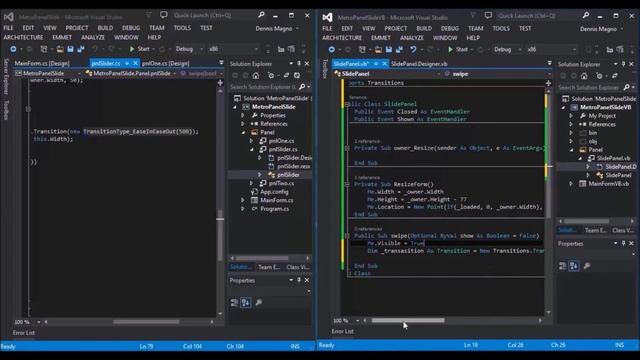The width and height of the screenshot is (640, 360).
Task: Click horizontal scrollbar in left code editor
Action: [x=146, y=322]
